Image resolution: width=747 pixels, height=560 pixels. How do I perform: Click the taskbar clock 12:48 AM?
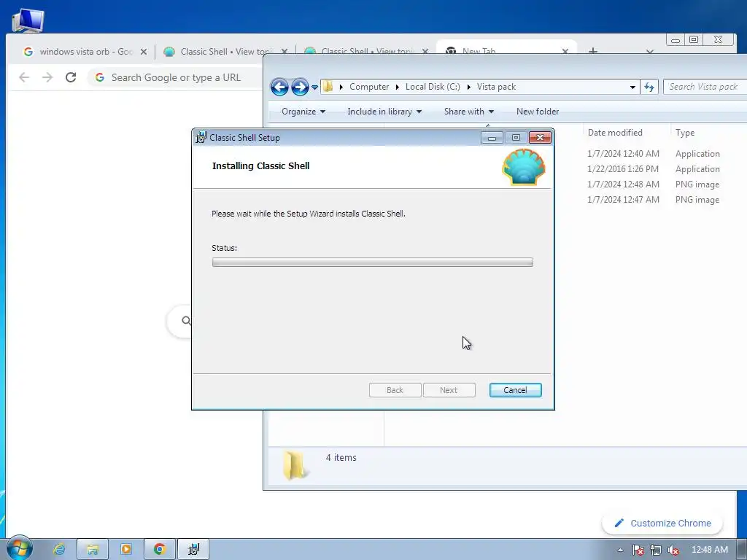[x=709, y=550]
